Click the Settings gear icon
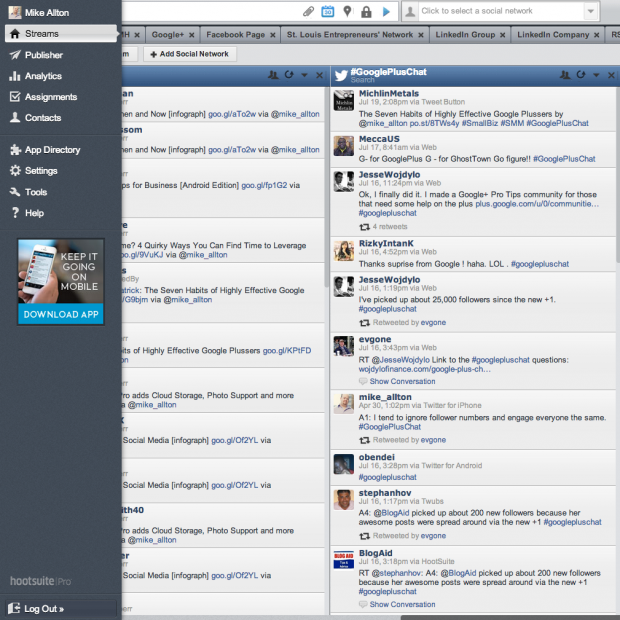Image resolution: width=620 pixels, height=620 pixels. 15,171
